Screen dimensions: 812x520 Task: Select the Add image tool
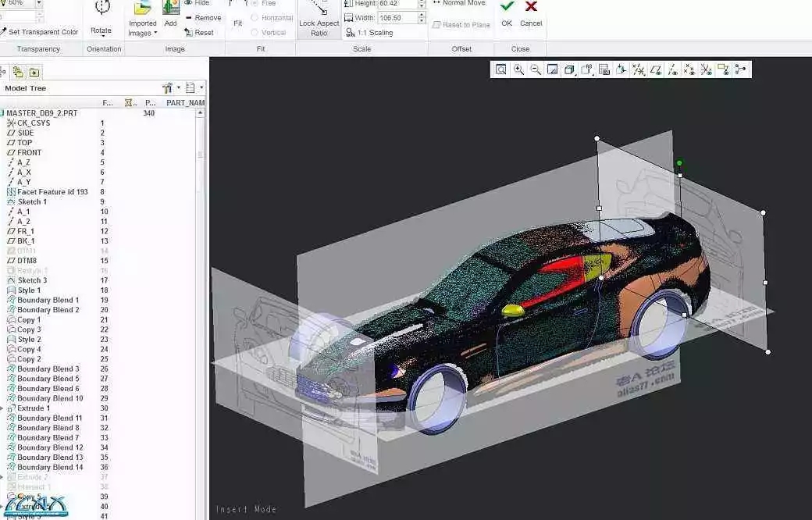pyautogui.click(x=170, y=14)
